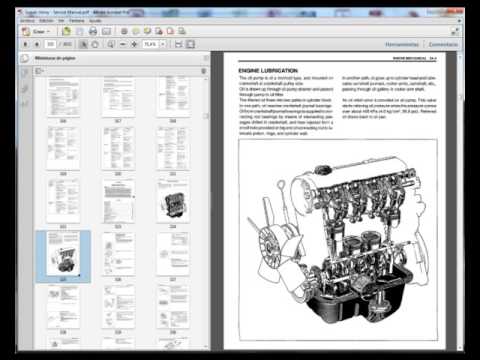This screenshot has height=360, width=480.
Task: Go to the previous page arrow
Action: click(x=26, y=44)
